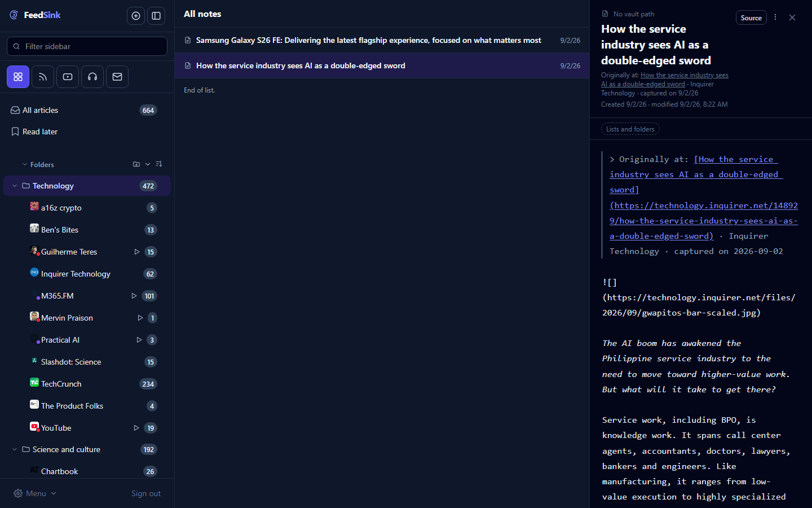Play the Practical AI feed
Viewport: 812px width, 508px height.
(x=139, y=340)
